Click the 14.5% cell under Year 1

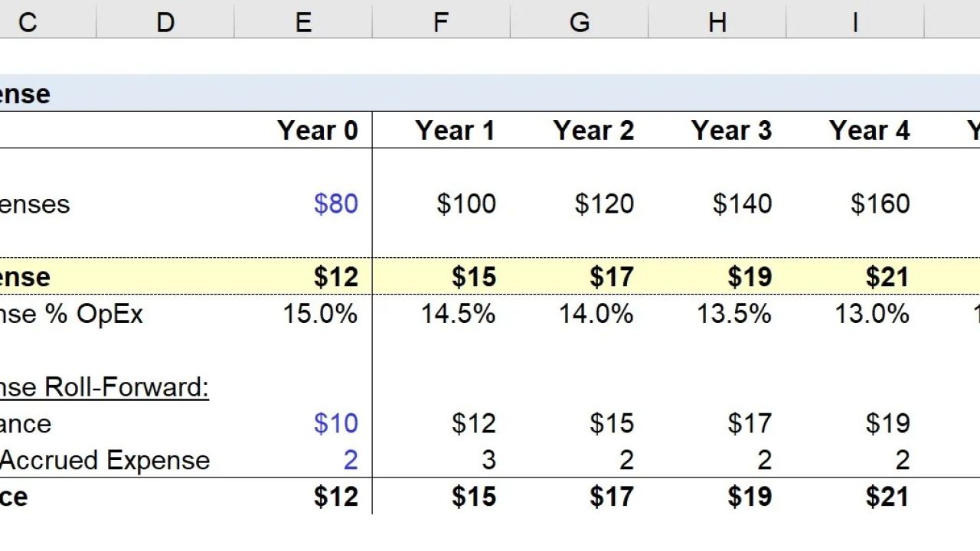coord(458,314)
